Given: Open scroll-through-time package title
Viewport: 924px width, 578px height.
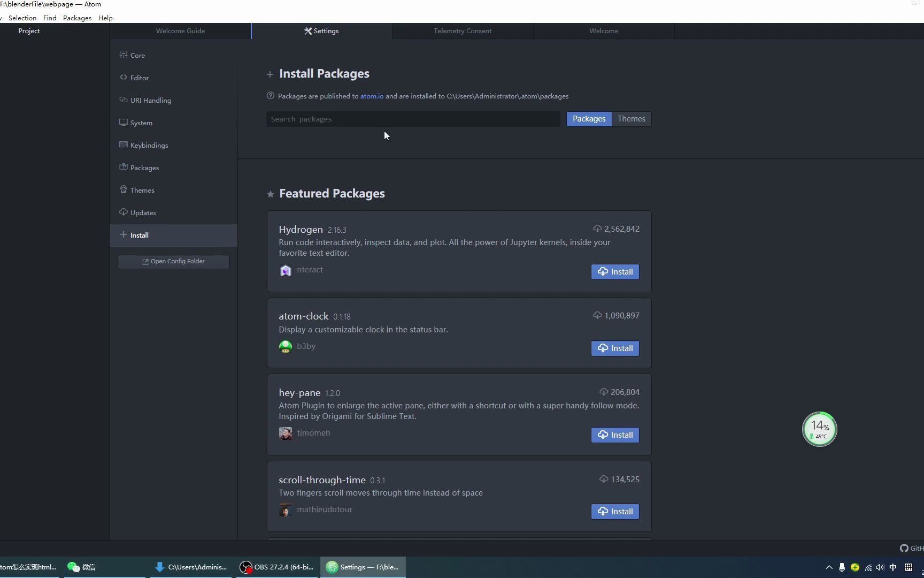Looking at the screenshot, I should click(322, 480).
